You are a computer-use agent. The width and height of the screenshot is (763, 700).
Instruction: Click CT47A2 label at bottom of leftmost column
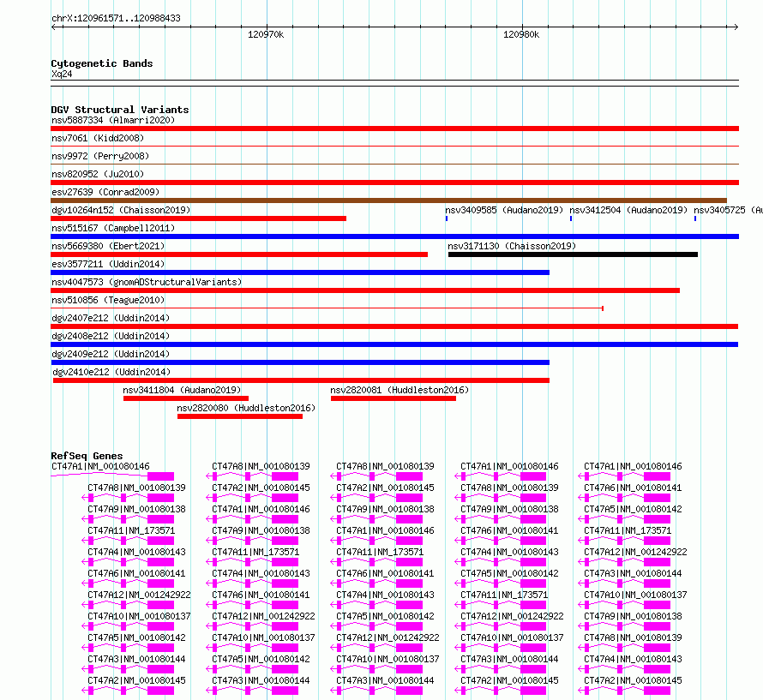(136, 680)
